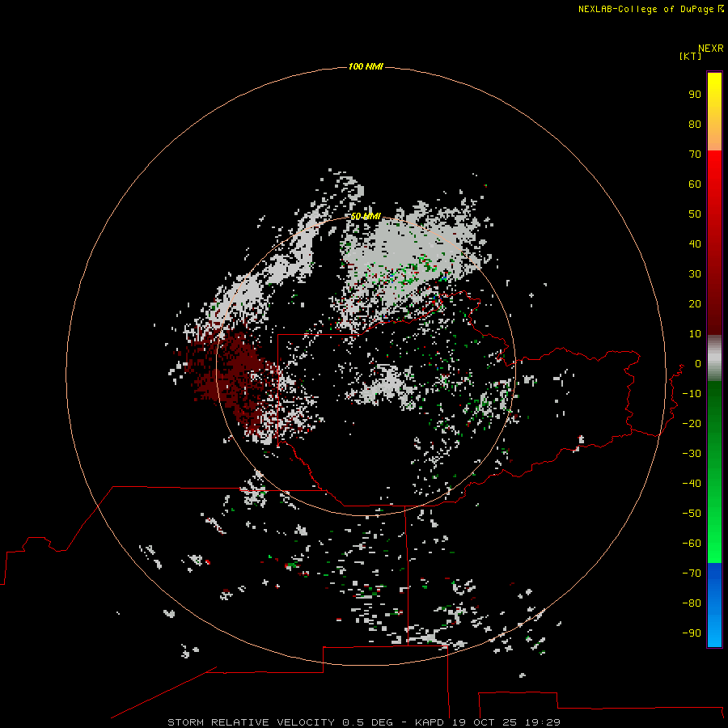
Task: Click the KAPD 19 OCT 25 19:29 timestamp
Action: pos(488,722)
